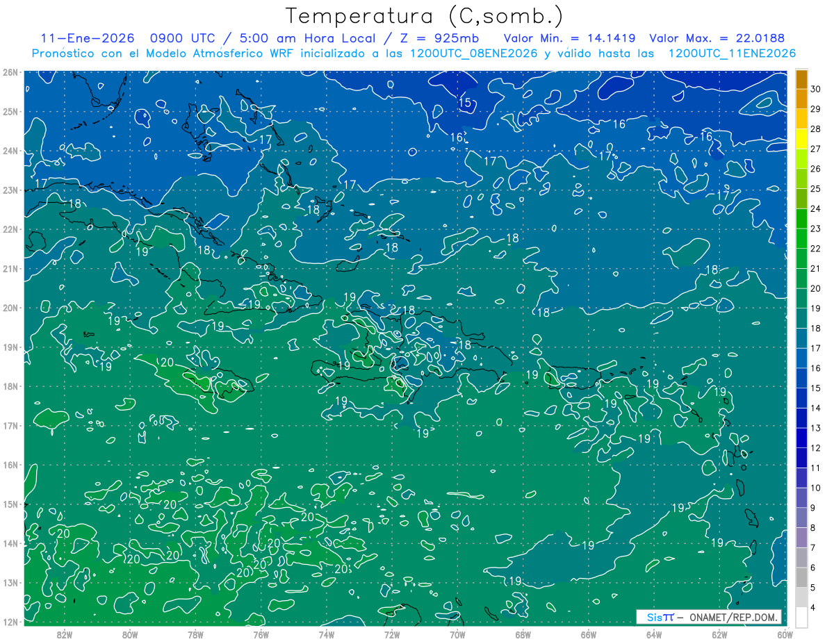Click the "78W" longitude axis label

click(195, 634)
